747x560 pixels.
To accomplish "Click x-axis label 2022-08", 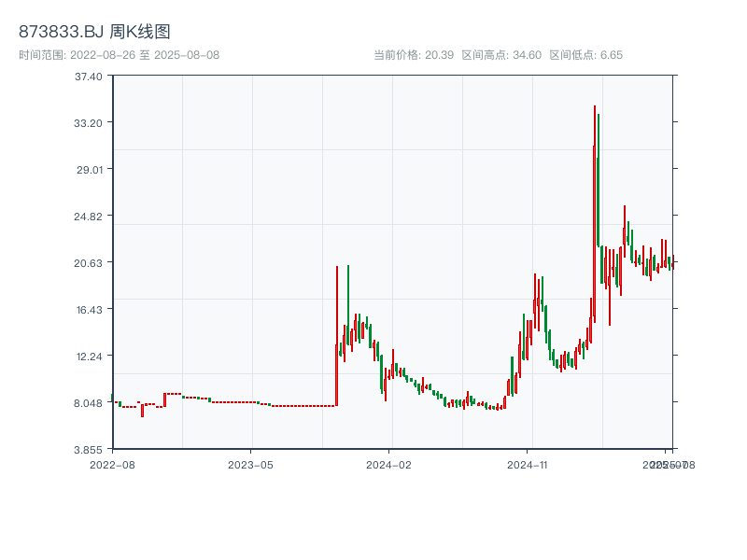I will tap(112, 465).
